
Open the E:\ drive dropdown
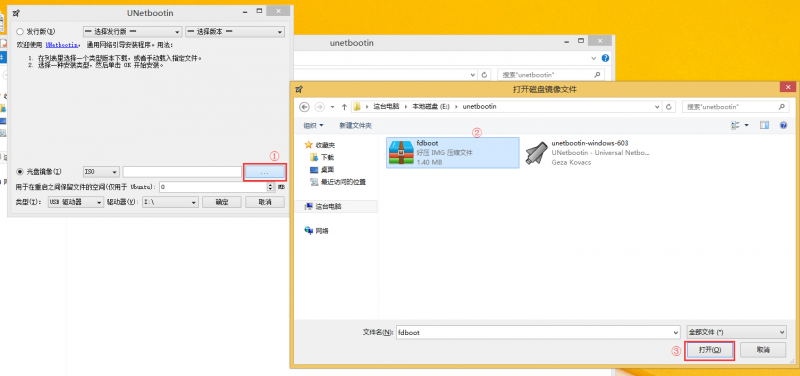tap(170, 202)
